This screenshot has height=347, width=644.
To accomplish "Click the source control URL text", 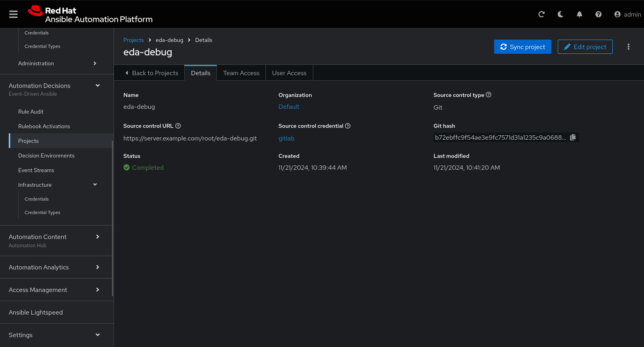I will pos(190,138).
